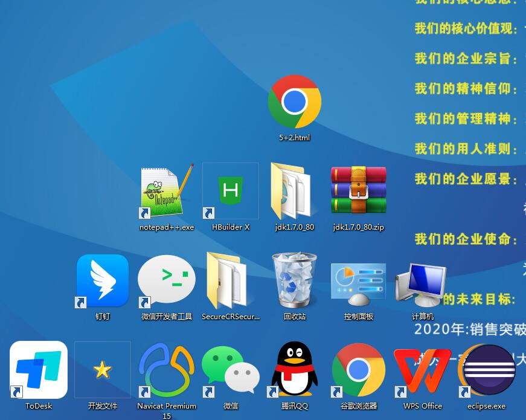Select the jdk1.7.0_80 folder
526x420 pixels.
(294, 191)
